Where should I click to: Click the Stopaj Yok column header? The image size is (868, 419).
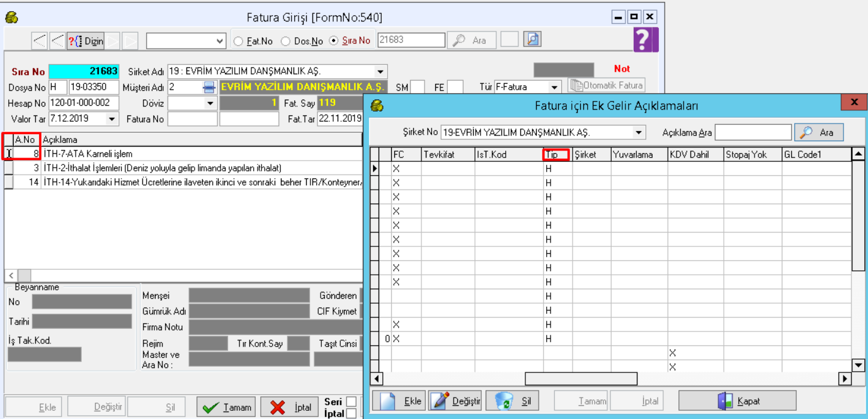click(753, 154)
